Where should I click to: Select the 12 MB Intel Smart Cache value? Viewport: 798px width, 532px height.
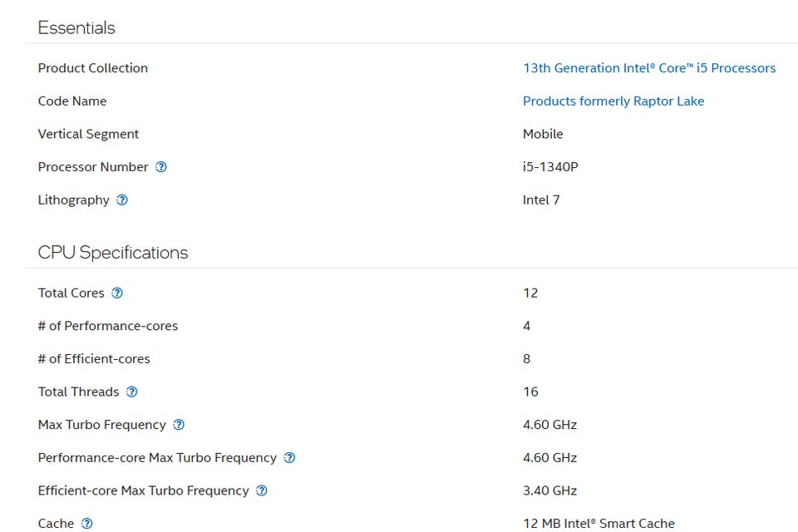[x=598, y=524]
